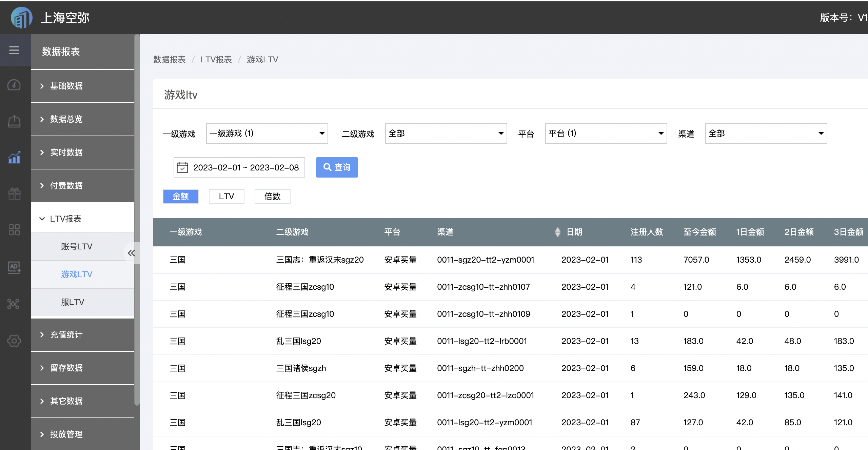The width and height of the screenshot is (868, 450).
Task: Click the 上海空弥 title text
Action: pos(65,18)
